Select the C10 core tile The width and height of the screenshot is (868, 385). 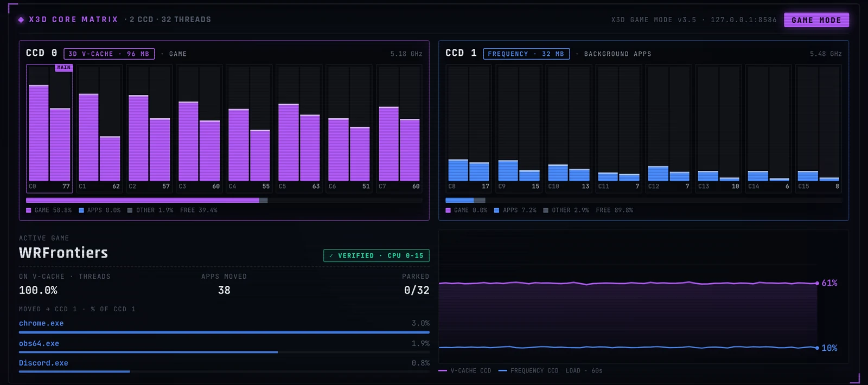569,129
